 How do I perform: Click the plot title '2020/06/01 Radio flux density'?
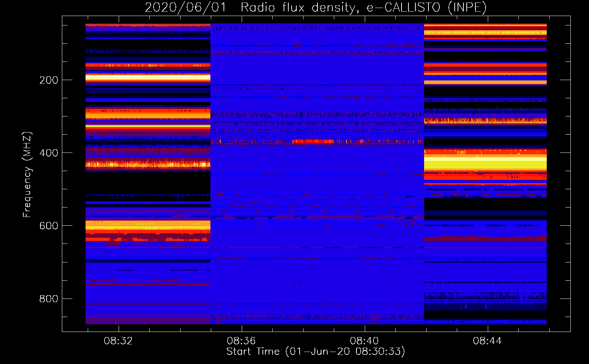click(316, 7)
